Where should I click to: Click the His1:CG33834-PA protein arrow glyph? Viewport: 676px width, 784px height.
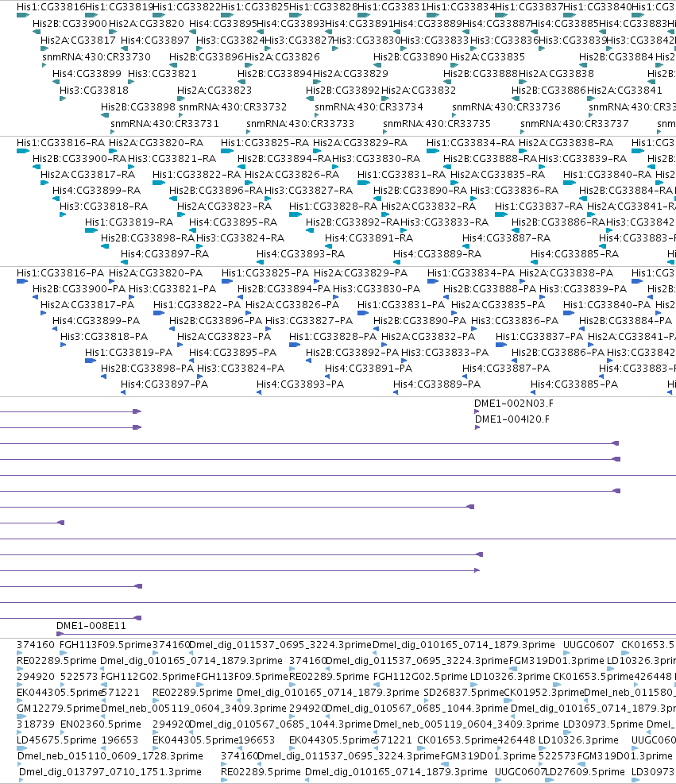pos(433,281)
